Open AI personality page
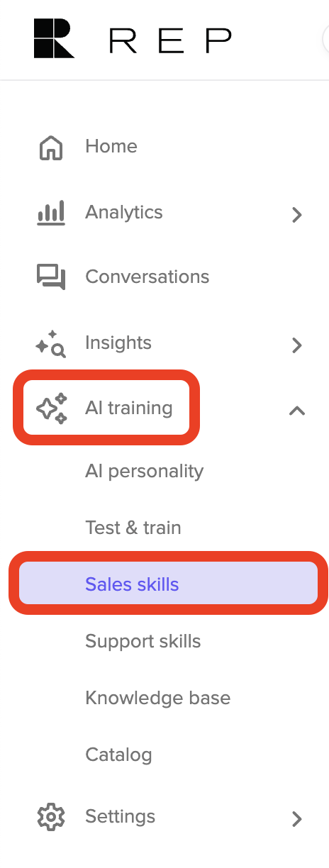 click(145, 472)
